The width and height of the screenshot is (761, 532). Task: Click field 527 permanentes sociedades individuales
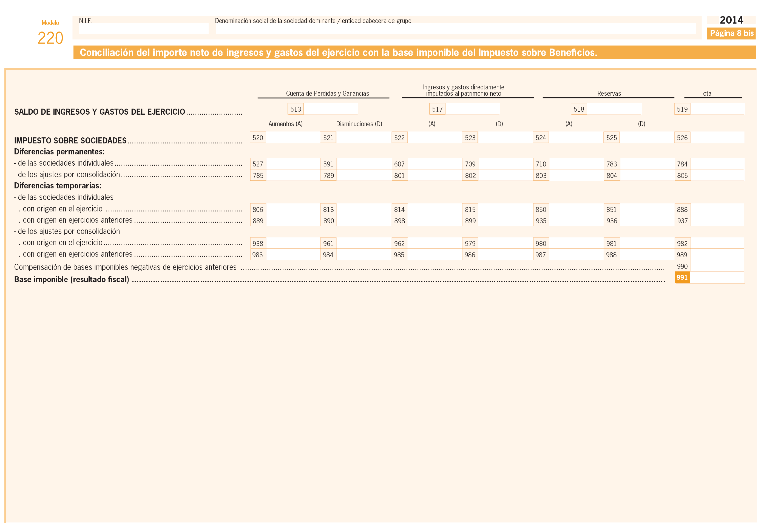coord(293,164)
